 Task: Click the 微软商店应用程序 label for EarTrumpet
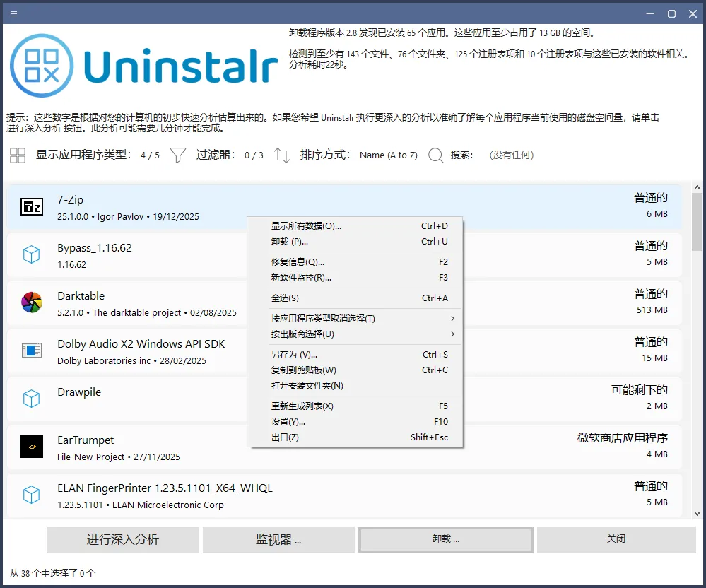[x=622, y=438]
